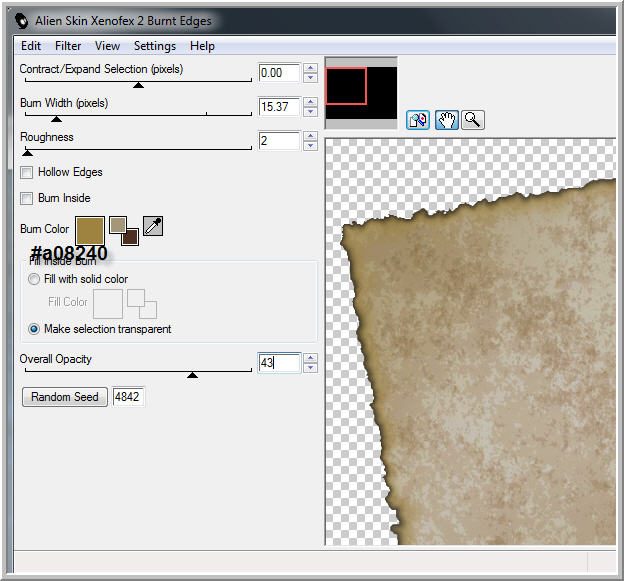Click the Random Seed value field 4842
The width and height of the screenshot is (624, 581).
[128, 397]
